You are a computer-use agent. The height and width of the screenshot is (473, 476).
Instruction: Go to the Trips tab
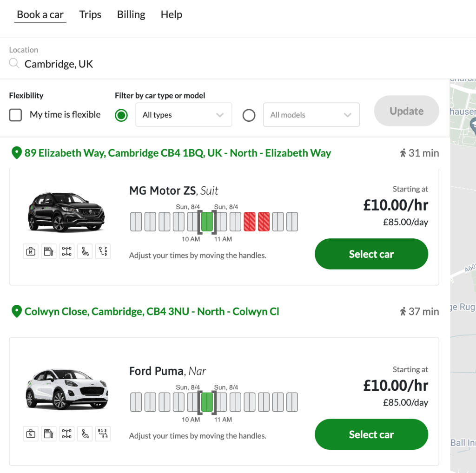tap(90, 14)
